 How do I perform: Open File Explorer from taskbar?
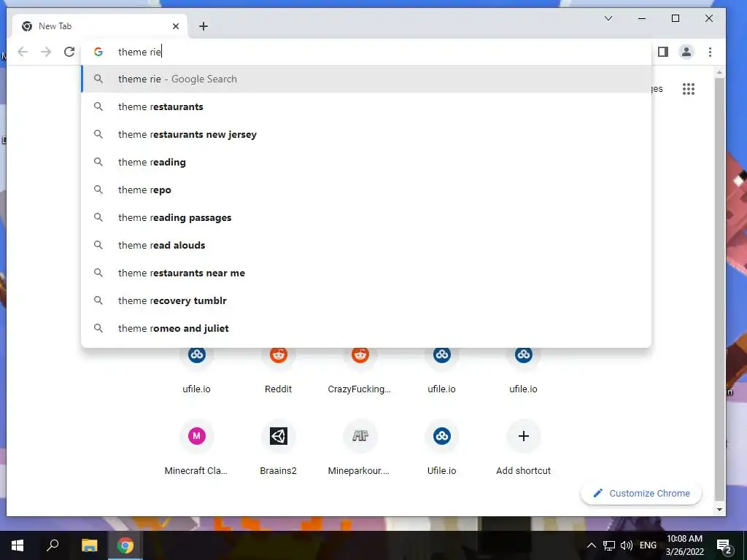coord(89,545)
